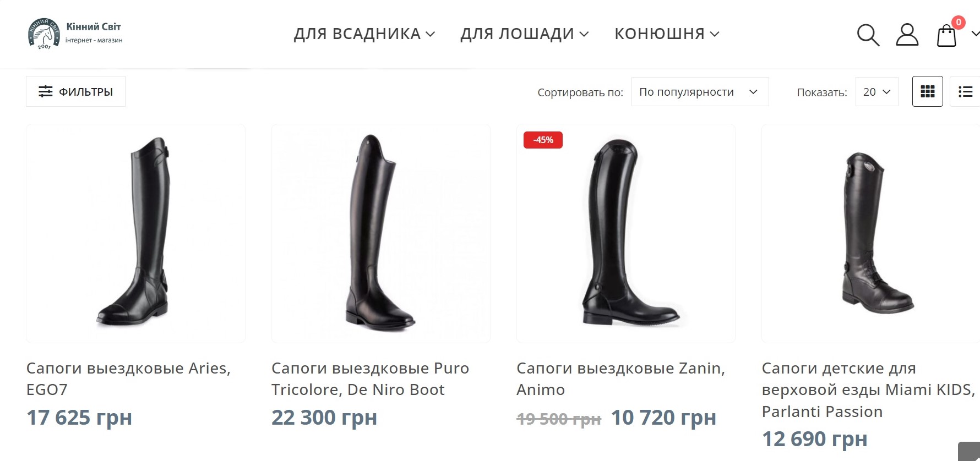Expand the ДЛЯ ВСАДНИКА menu
The height and width of the screenshot is (461, 980).
364,34
